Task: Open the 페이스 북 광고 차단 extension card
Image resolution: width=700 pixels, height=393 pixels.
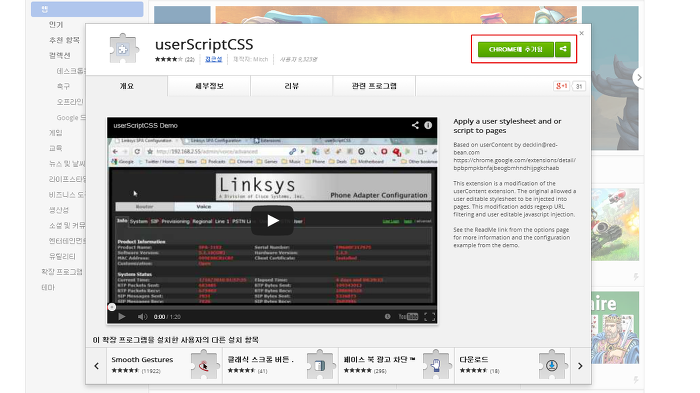Action: pos(396,366)
